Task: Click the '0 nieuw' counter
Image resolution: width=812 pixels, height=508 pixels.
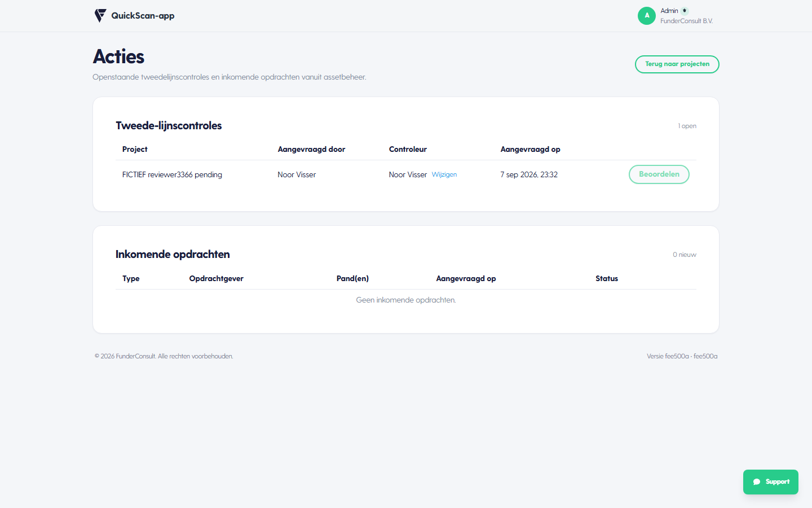Action: click(685, 255)
